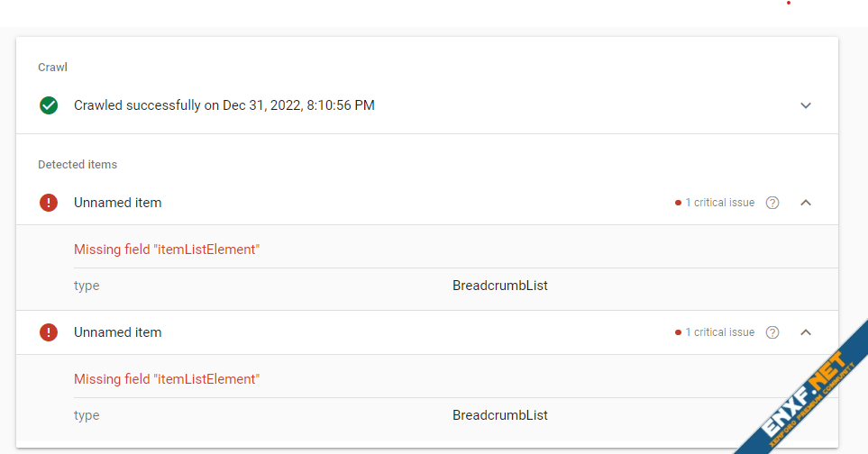This screenshot has height=454, width=868.
Task: Select first Missing field "itemListElement" error
Action: pos(167,250)
